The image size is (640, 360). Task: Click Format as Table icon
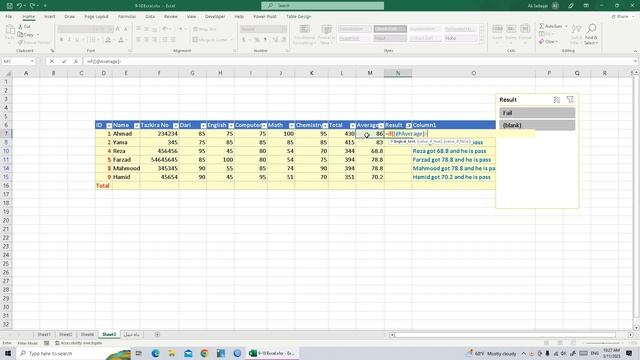pos(327,29)
